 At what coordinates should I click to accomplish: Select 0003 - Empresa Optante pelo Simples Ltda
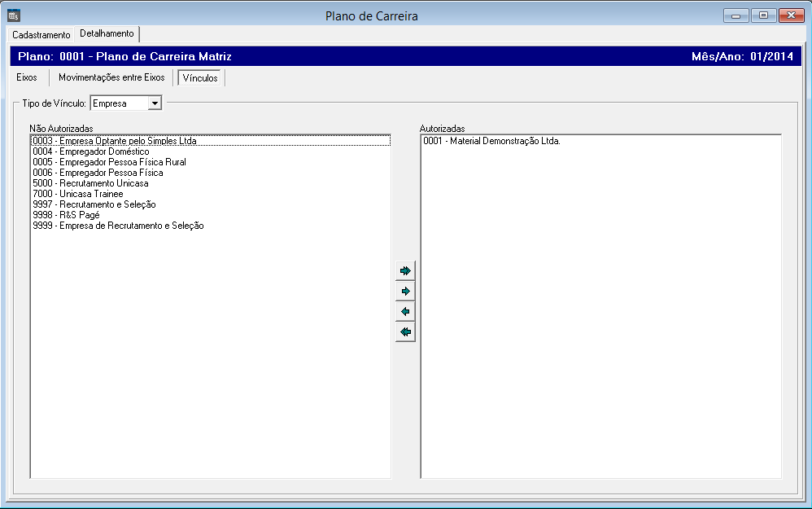115,141
